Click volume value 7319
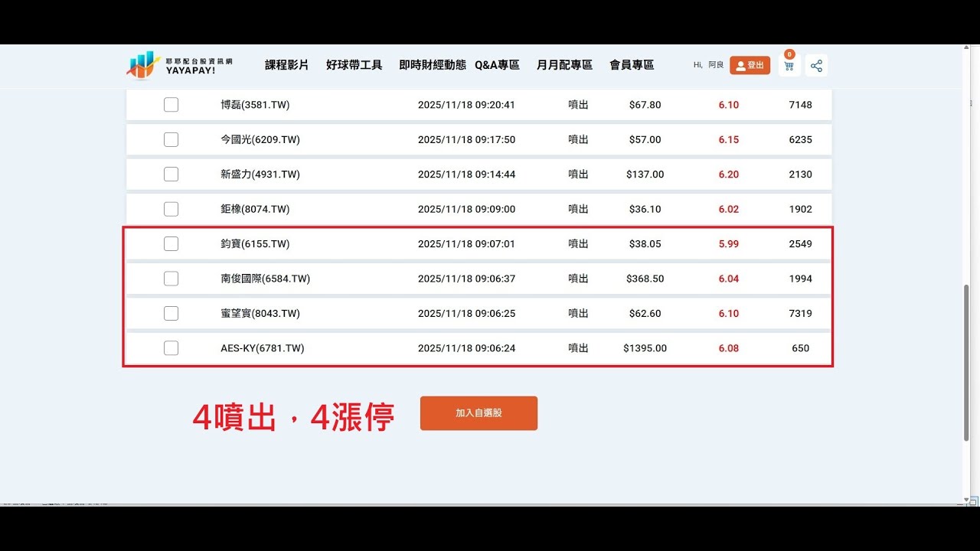 pos(800,313)
